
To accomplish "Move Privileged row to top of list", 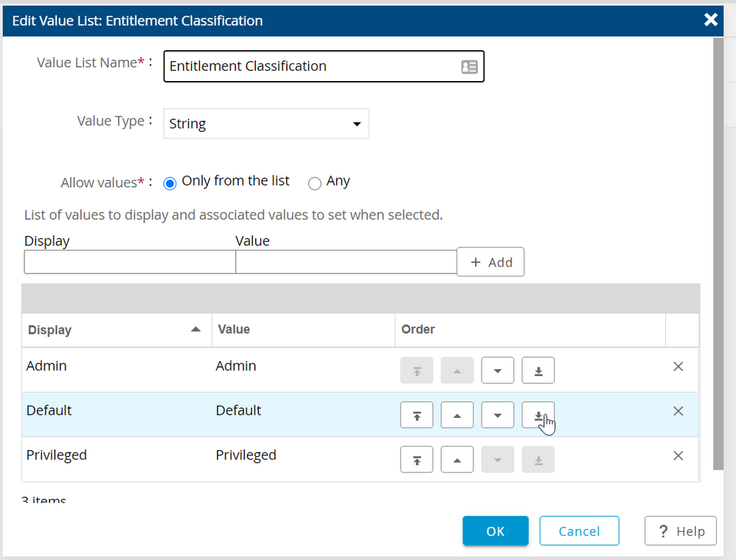I will [x=416, y=460].
